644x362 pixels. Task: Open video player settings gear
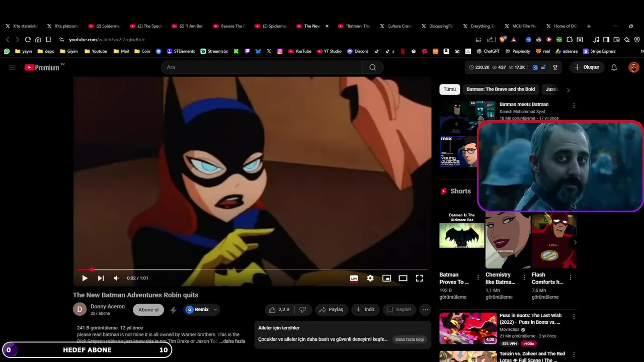pos(370,278)
